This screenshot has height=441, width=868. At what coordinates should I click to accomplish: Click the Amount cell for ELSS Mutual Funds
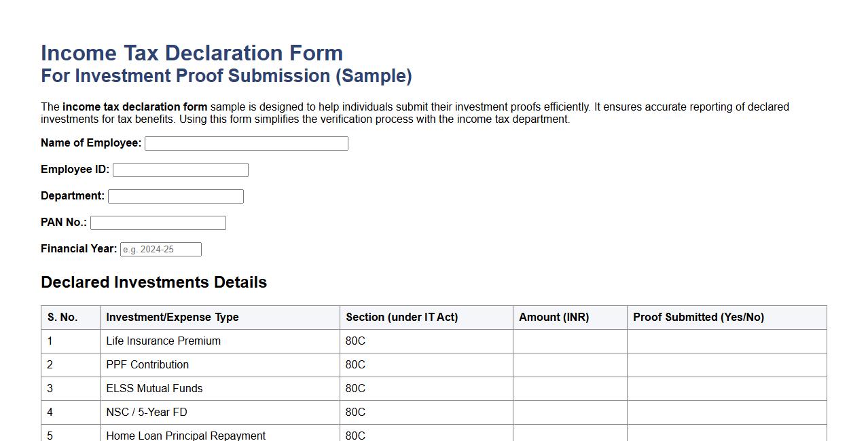569,389
